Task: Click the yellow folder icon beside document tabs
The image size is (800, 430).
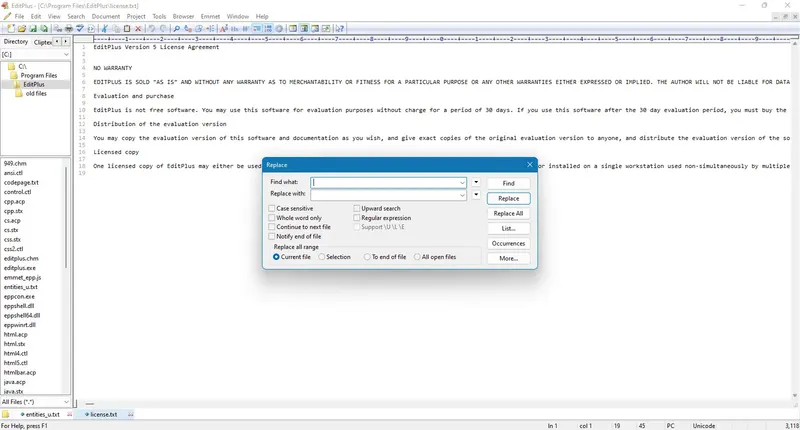Action: (x=5, y=414)
